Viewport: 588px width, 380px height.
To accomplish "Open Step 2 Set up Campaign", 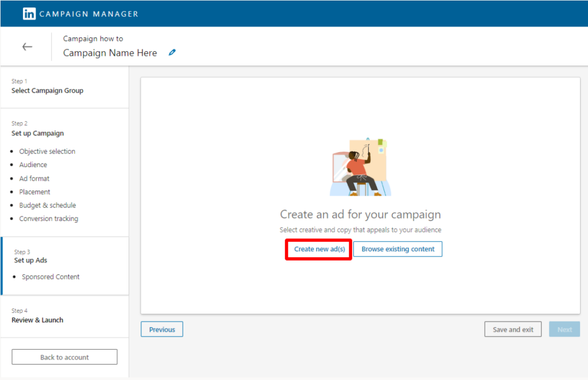I will 37,129.
